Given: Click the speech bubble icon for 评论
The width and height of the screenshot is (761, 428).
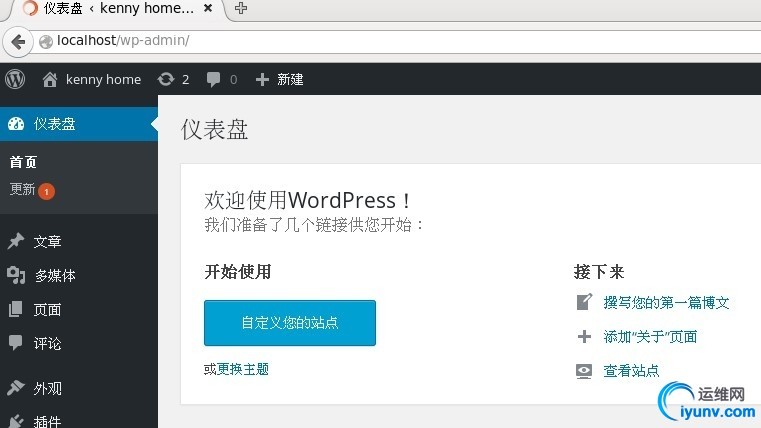Looking at the screenshot, I should pos(16,343).
